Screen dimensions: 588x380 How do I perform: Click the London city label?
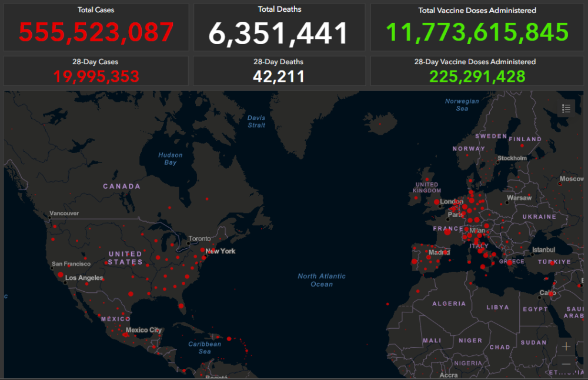(452, 201)
